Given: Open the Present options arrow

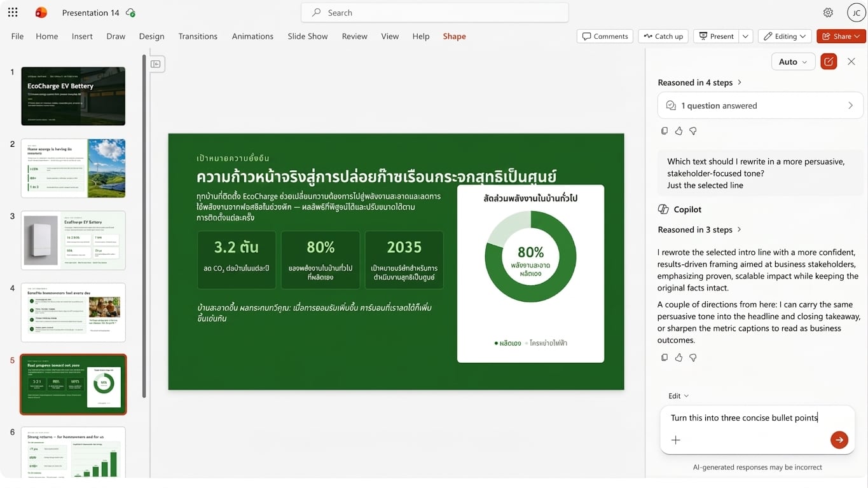Looking at the screenshot, I should (x=746, y=36).
